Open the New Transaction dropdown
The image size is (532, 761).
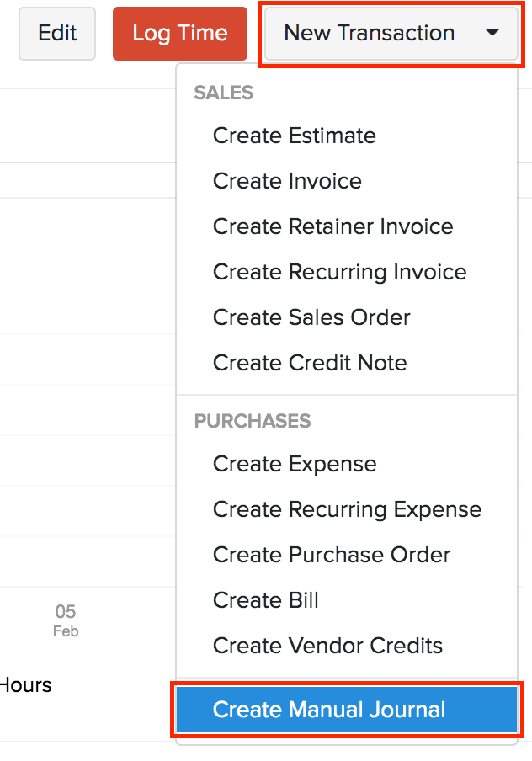(x=370, y=34)
